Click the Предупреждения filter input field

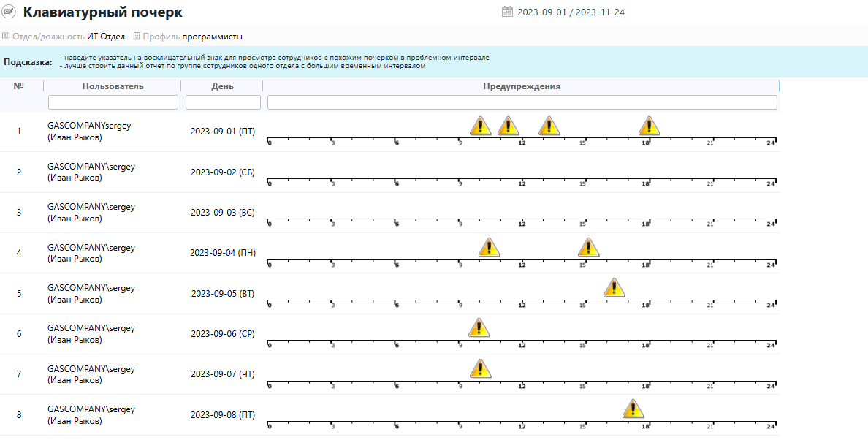click(x=522, y=102)
